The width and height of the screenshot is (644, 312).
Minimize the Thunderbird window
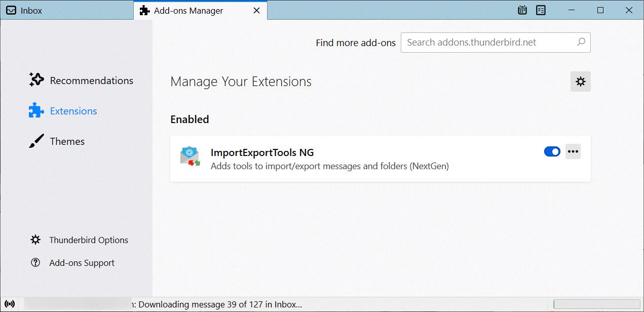click(572, 10)
